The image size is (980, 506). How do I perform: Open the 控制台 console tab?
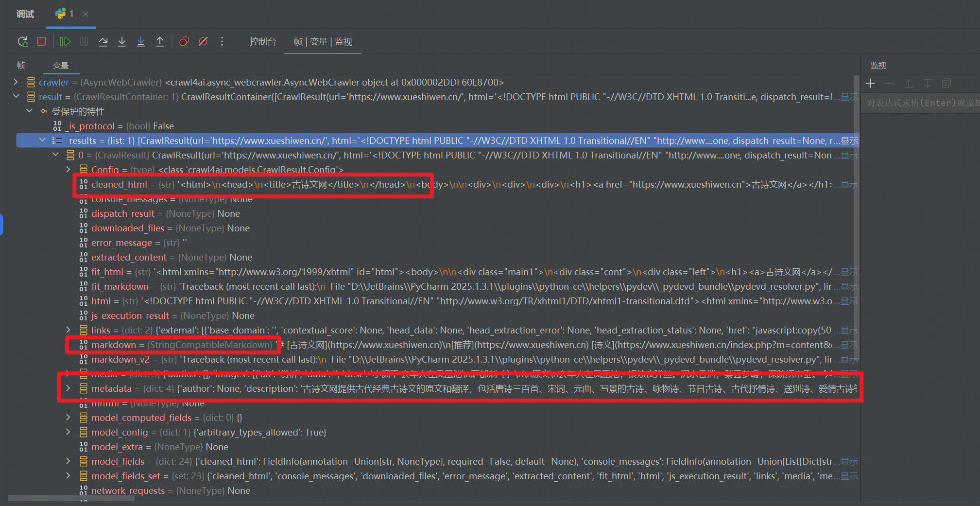[263, 42]
